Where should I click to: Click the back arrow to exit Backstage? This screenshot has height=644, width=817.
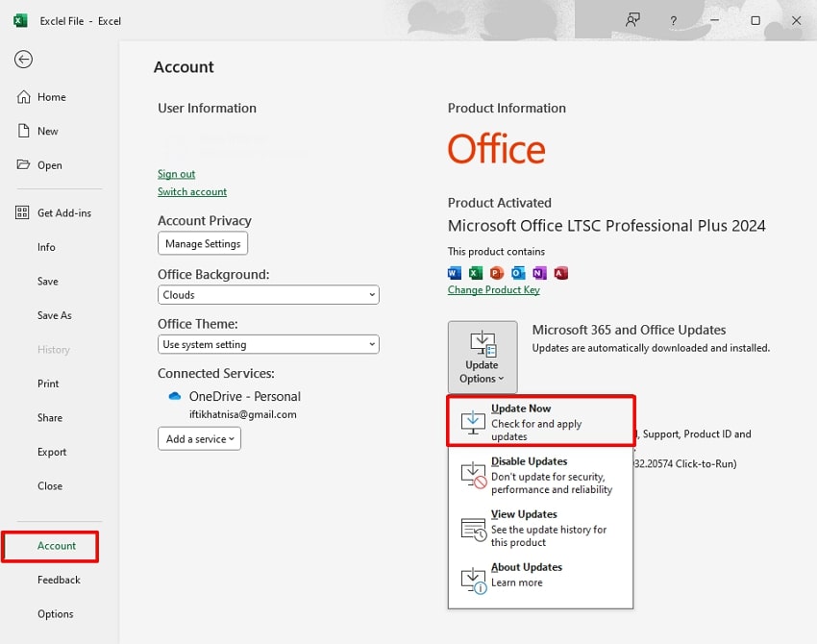(x=23, y=60)
